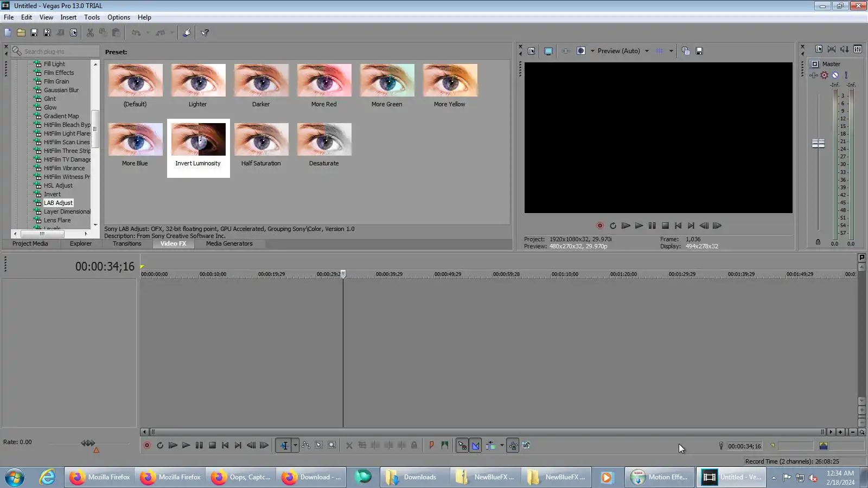
Task: Select the Normal Edit tool
Action: pos(284,446)
